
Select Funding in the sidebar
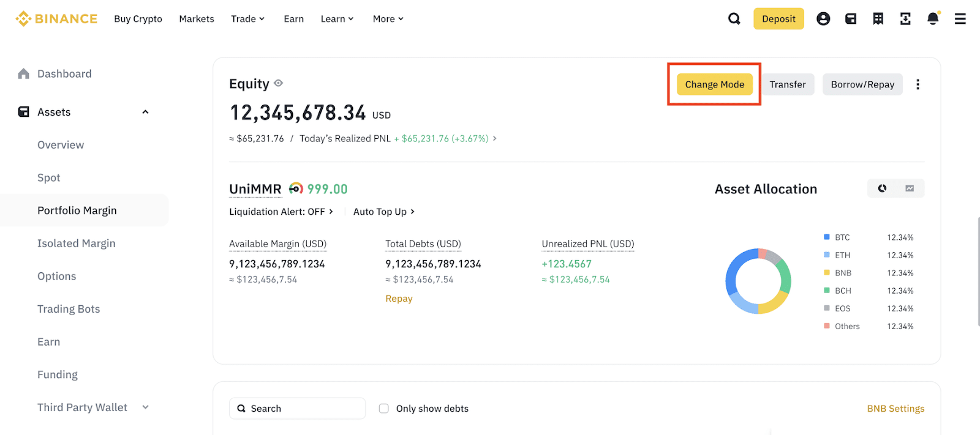(x=58, y=374)
